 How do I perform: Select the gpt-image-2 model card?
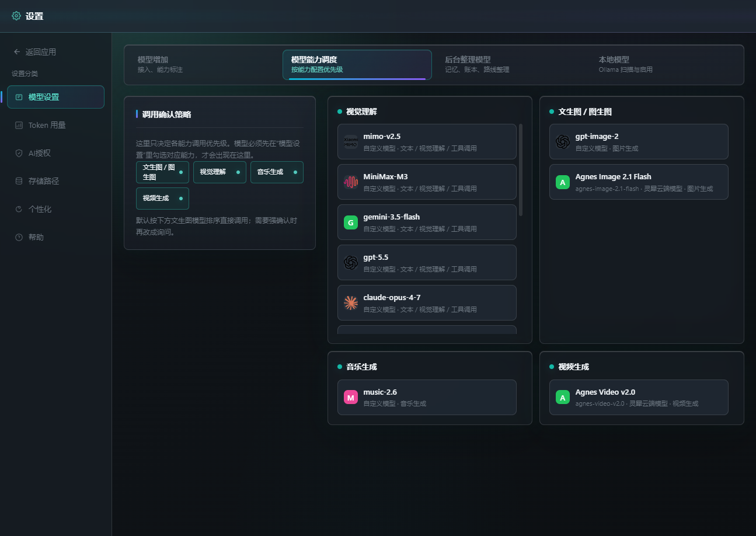pos(639,142)
